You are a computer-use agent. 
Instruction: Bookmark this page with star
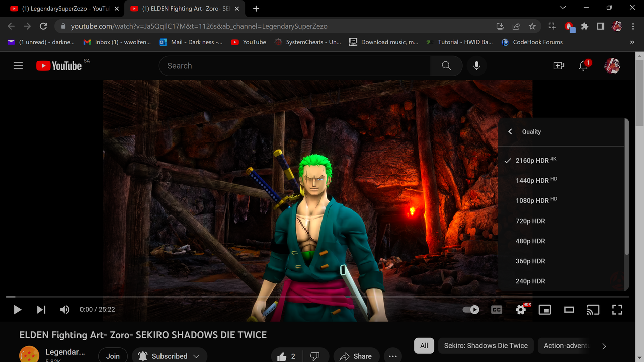pos(532,26)
